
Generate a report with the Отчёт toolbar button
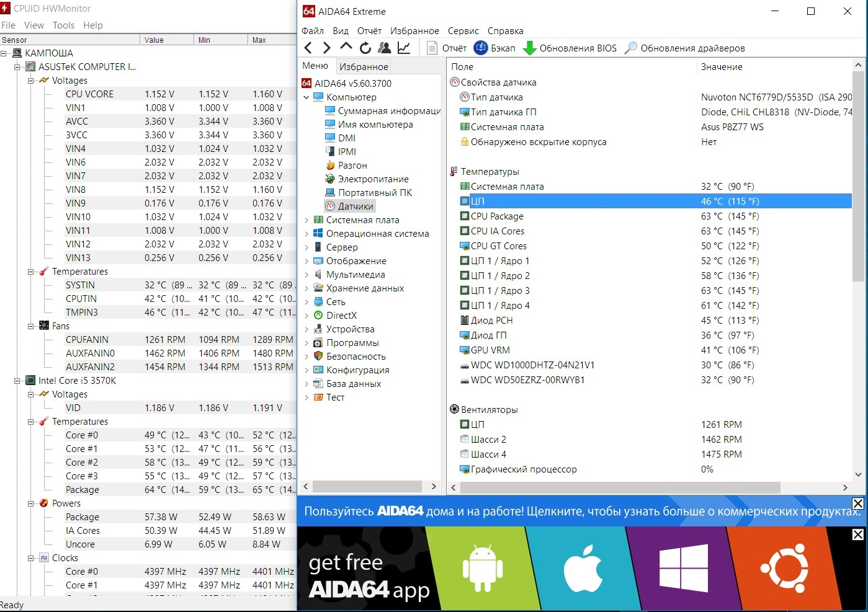[447, 48]
